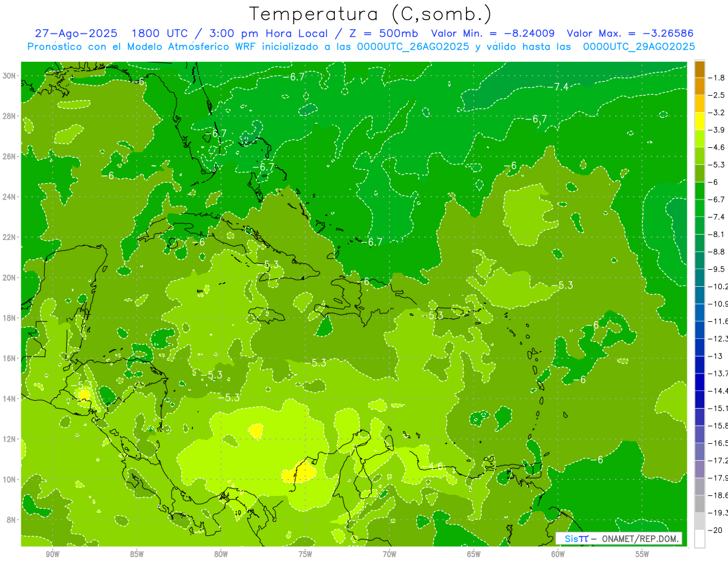
Task: Click the '14N' latitude label
Action: pyautogui.click(x=10, y=398)
